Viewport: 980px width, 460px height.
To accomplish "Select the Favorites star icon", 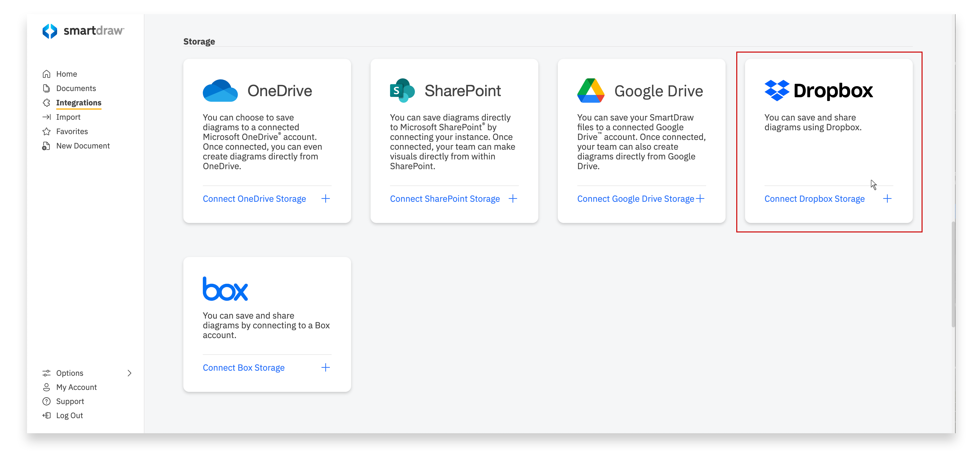I will click(47, 131).
